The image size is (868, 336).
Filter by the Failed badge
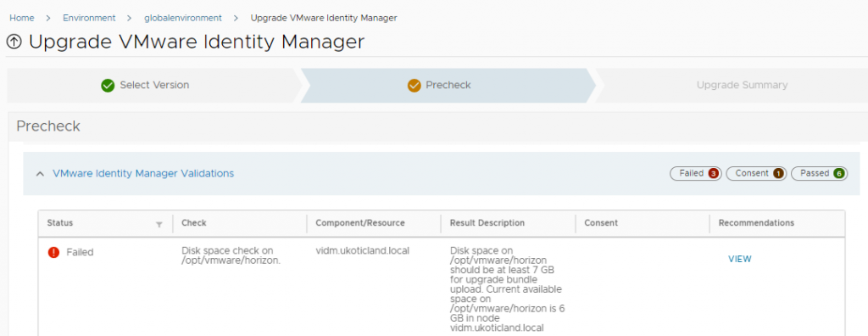(x=696, y=174)
